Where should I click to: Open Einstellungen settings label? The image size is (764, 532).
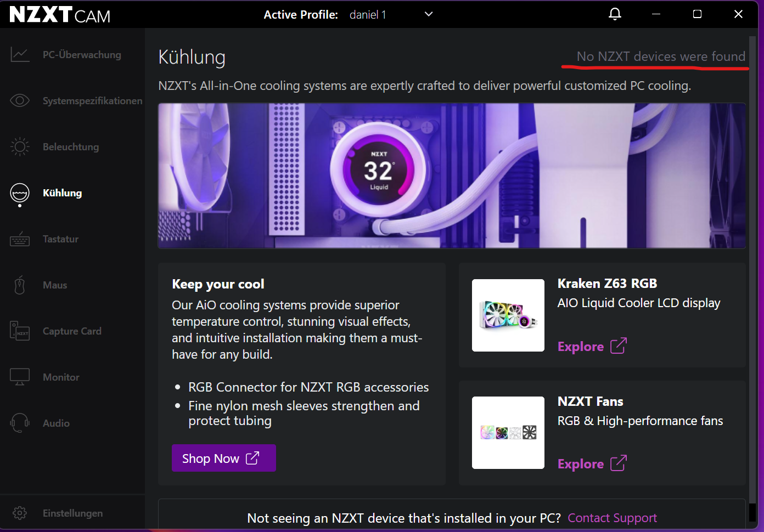72,513
